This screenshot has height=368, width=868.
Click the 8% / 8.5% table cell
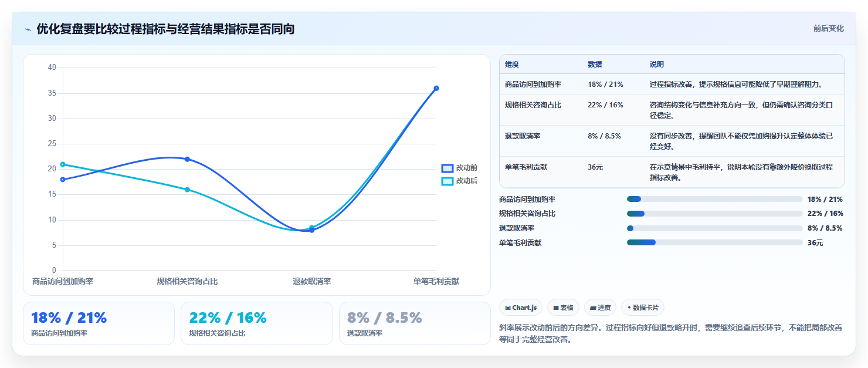(604, 136)
